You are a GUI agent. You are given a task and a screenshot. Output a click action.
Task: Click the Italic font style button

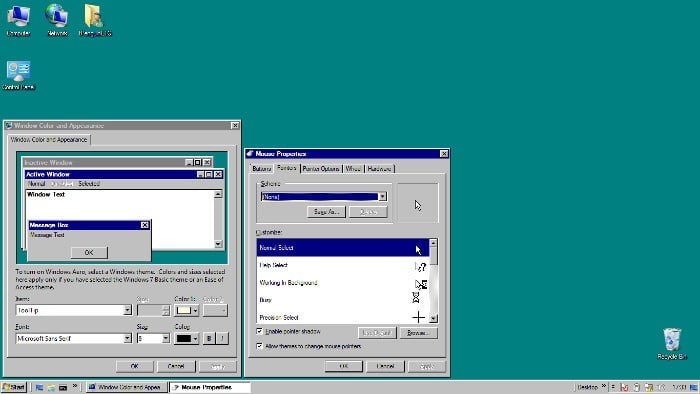222,338
